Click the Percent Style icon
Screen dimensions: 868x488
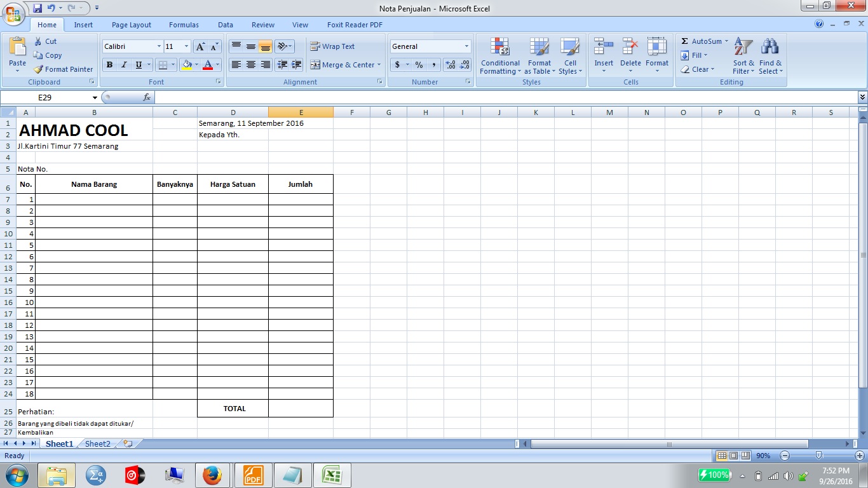[x=419, y=65]
